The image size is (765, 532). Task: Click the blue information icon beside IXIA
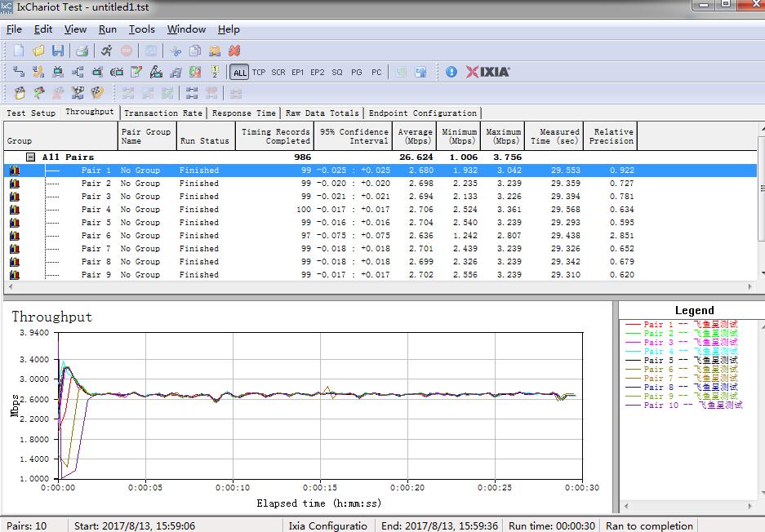tap(451, 72)
